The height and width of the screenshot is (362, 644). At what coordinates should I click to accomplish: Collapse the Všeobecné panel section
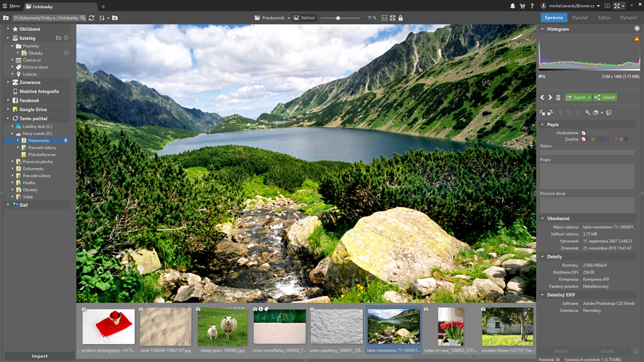543,219
